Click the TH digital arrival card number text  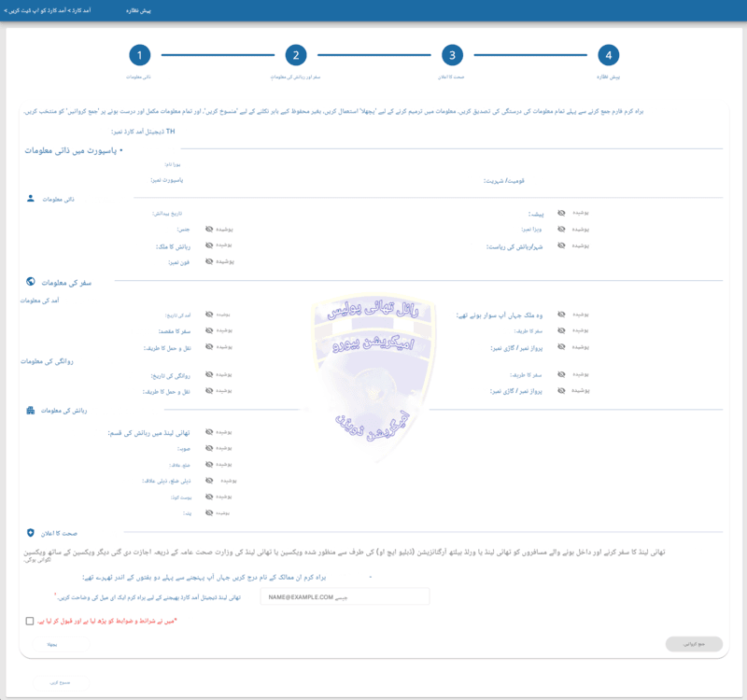pyautogui.click(x=143, y=132)
